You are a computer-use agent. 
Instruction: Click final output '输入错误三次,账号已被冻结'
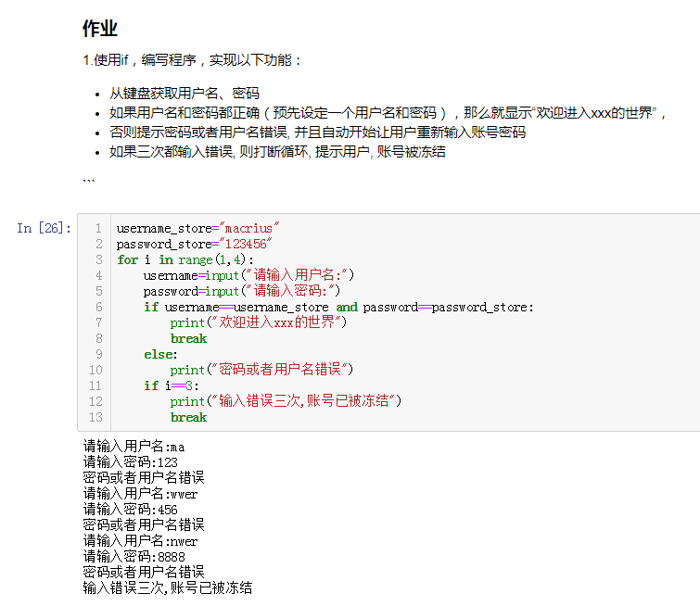tap(168, 587)
